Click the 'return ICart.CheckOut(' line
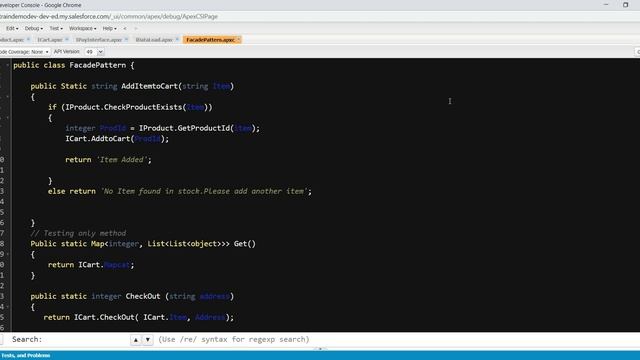 tap(139, 317)
